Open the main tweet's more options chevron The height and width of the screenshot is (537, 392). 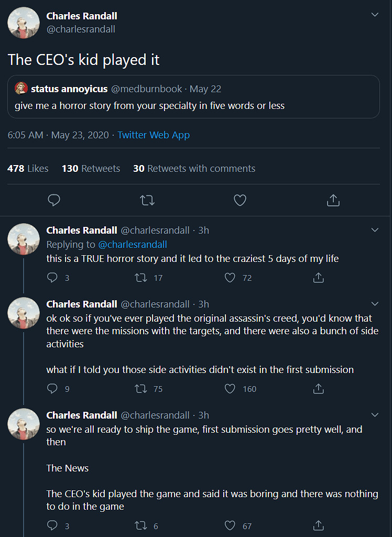[375, 15]
